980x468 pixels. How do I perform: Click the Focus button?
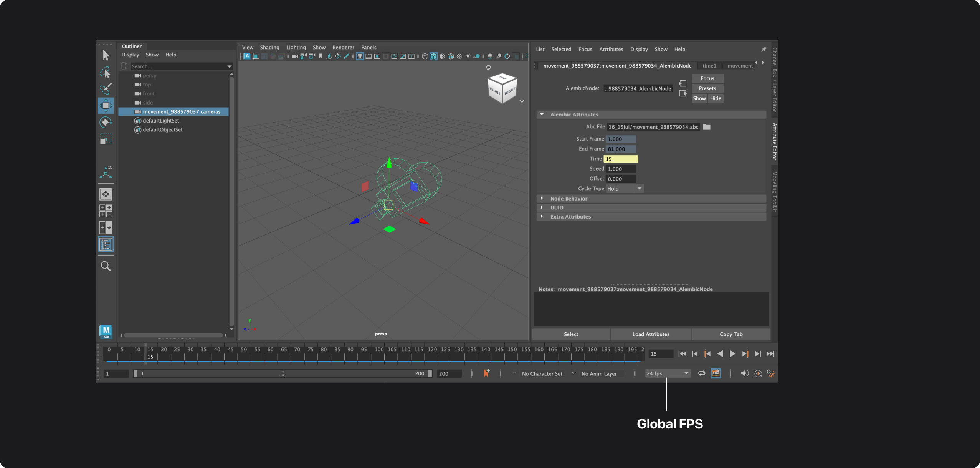[707, 78]
